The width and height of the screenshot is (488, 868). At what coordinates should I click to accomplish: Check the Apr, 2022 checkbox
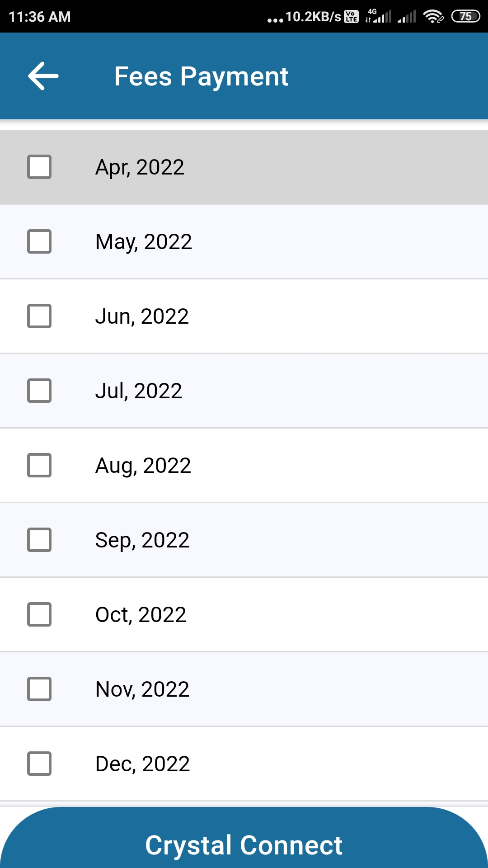point(39,167)
